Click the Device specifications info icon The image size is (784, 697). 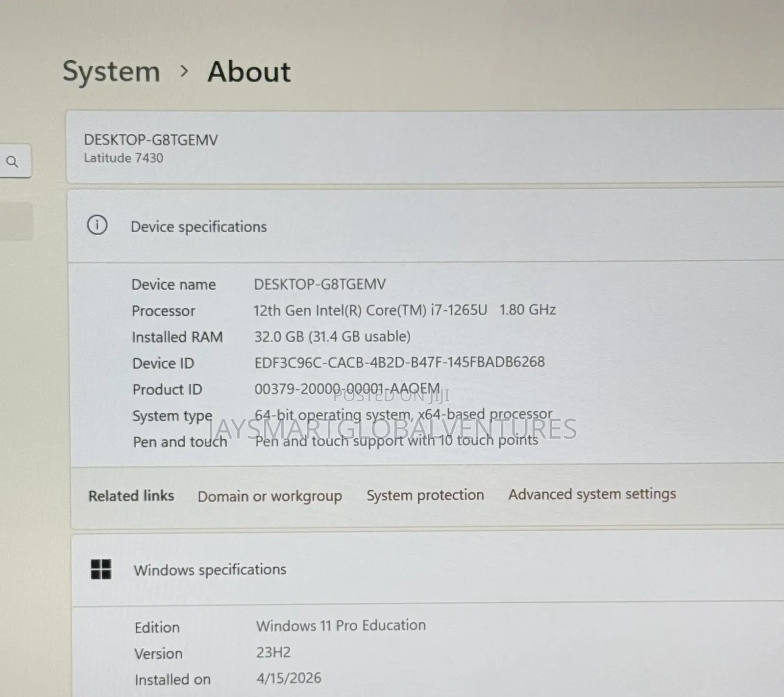97,225
